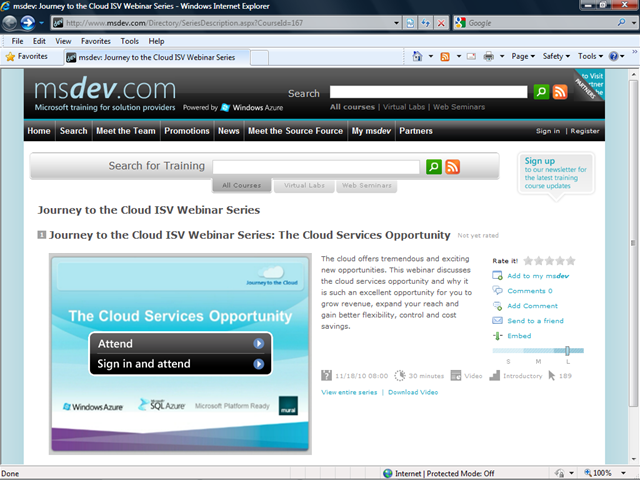Switch to the Web Seminars tab
The width and height of the screenshot is (640, 480).
pos(367,185)
